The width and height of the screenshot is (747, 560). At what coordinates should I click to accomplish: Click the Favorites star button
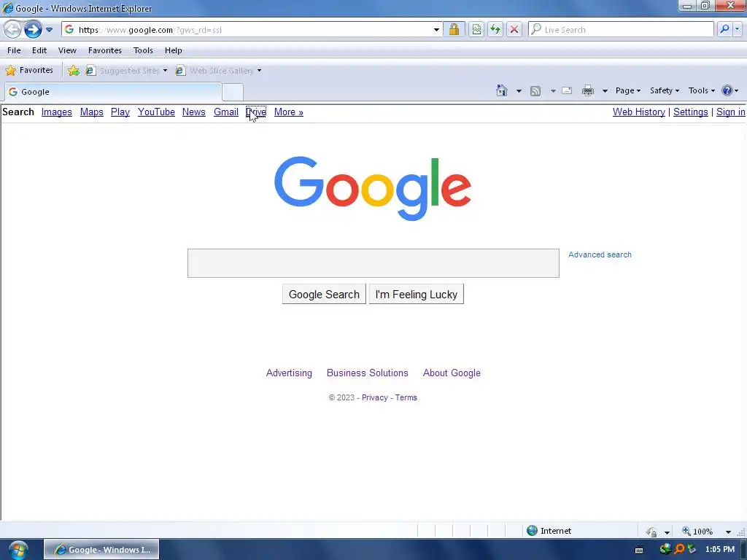(29, 71)
